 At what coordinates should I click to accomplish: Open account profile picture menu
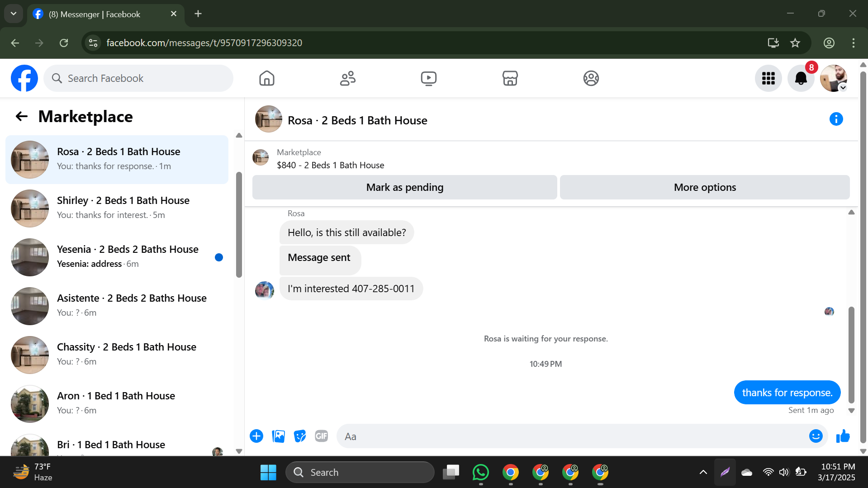pos(834,78)
